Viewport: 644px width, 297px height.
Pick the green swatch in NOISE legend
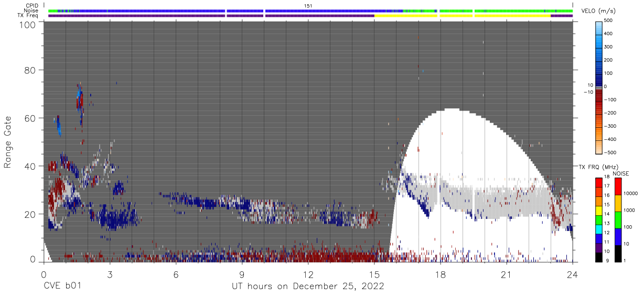[618, 219]
